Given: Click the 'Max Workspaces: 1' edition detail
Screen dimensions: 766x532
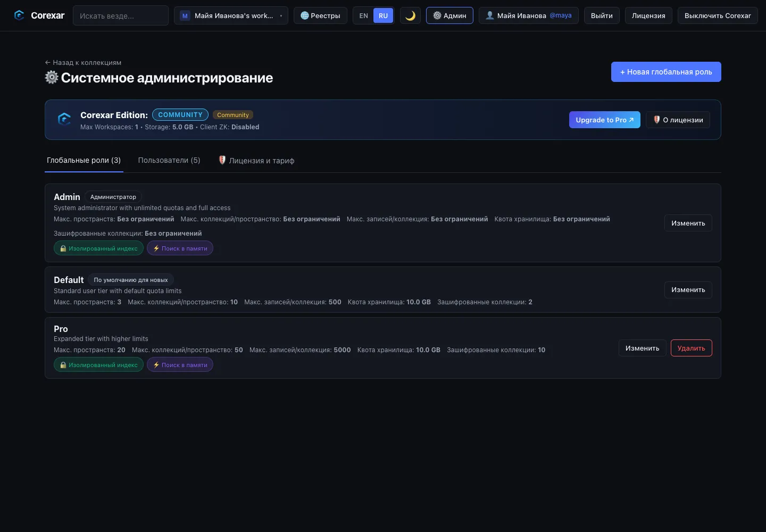Looking at the screenshot, I should pyautogui.click(x=109, y=127).
